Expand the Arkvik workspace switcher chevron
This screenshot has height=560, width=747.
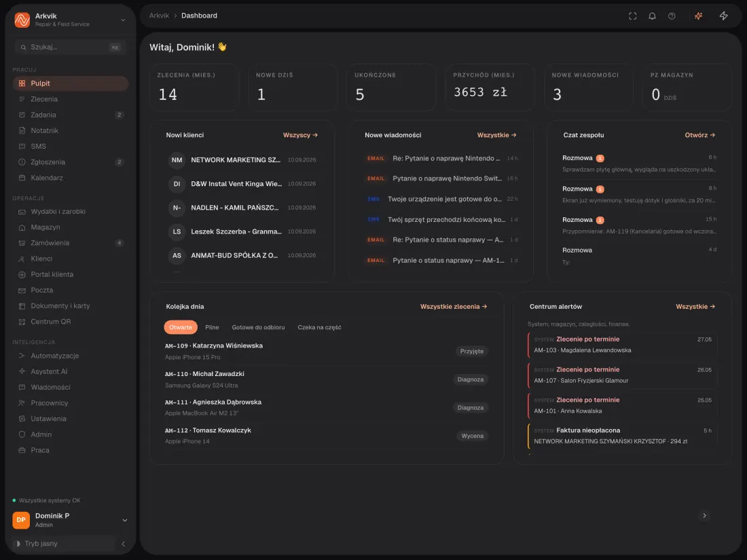click(x=123, y=20)
